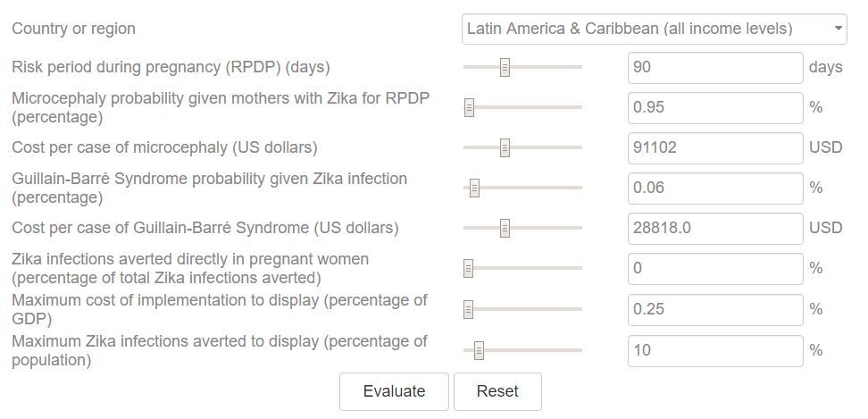This screenshot has height=419, width=868.
Task: Click the Microcephaly probability slider handle
Action: (x=469, y=107)
